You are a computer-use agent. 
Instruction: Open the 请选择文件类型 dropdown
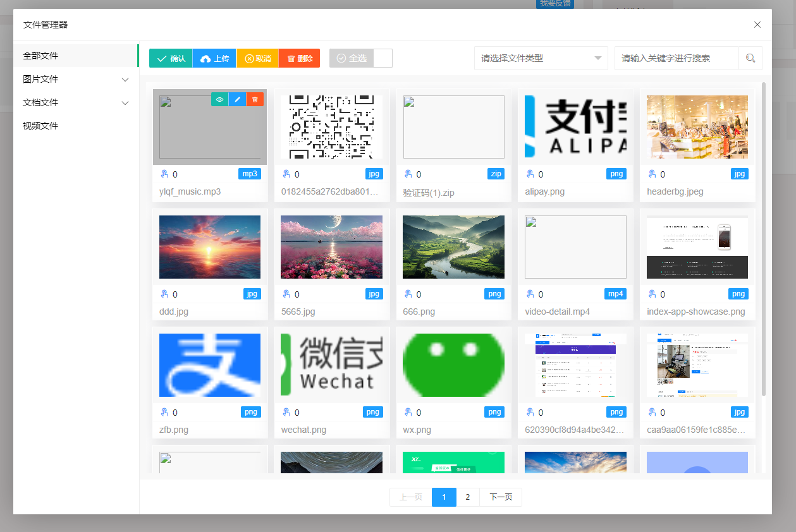tap(541, 58)
